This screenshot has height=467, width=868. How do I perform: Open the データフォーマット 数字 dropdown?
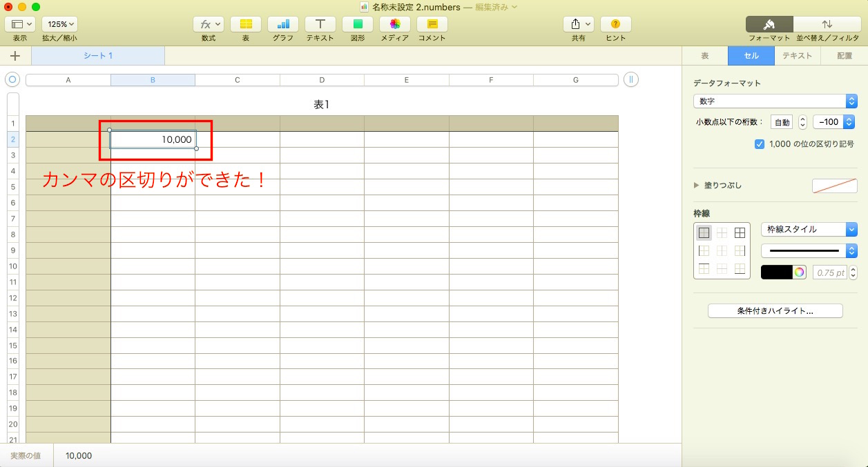(x=775, y=101)
